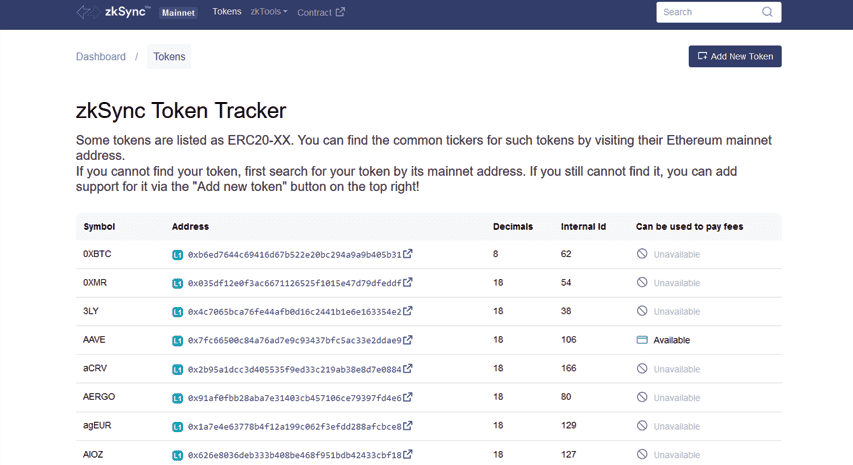Open external link icon for AAVE address
Screen dimensions: 853x465
coord(407,339)
